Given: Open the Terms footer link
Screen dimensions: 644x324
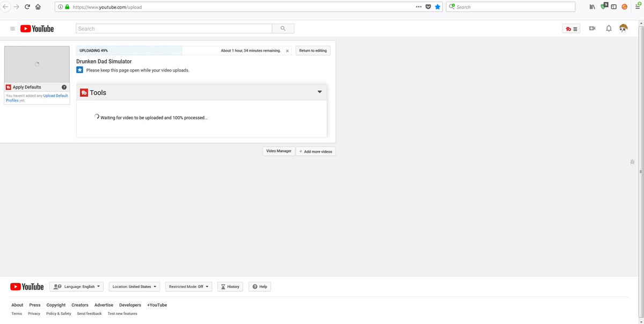Looking at the screenshot, I should pyautogui.click(x=17, y=314).
